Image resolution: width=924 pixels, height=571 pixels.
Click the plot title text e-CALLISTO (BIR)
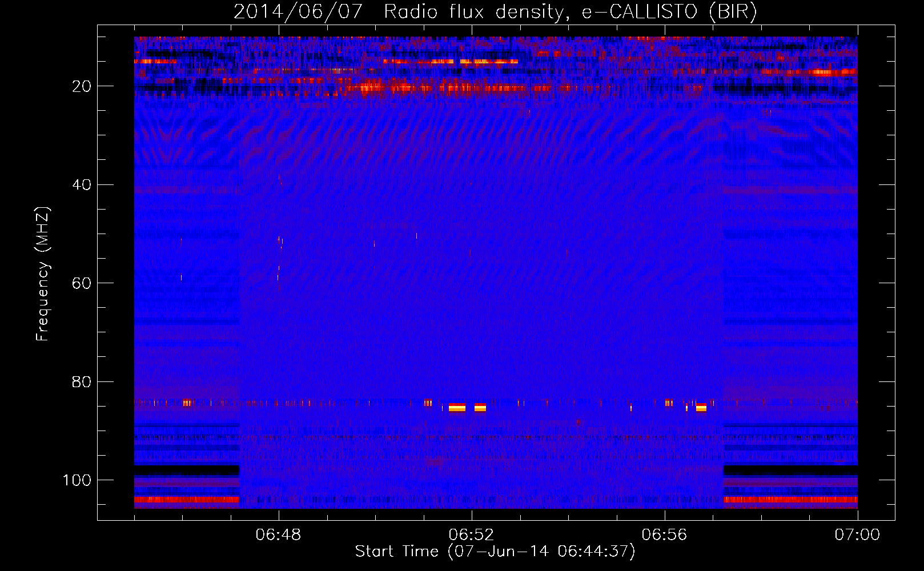click(x=669, y=12)
